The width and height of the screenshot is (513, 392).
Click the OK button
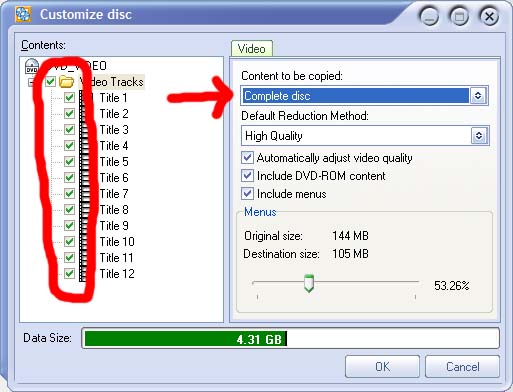pyautogui.click(x=382, y=367)
